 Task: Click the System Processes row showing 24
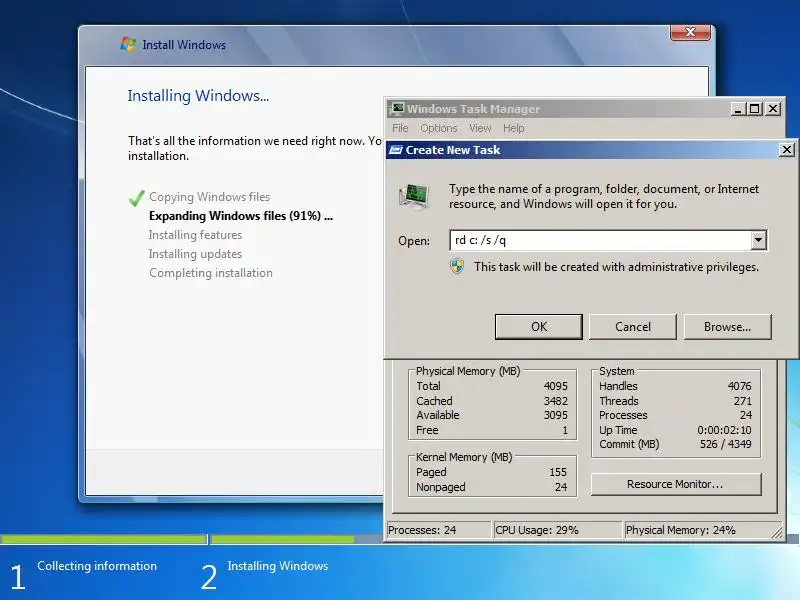tap(676, 415)
